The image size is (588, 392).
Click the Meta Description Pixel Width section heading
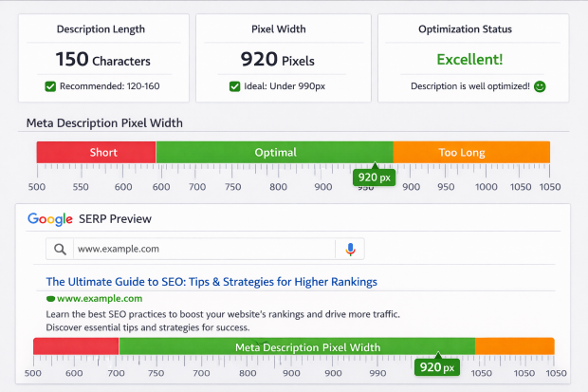pyautogui.click(x=104, y=123)
